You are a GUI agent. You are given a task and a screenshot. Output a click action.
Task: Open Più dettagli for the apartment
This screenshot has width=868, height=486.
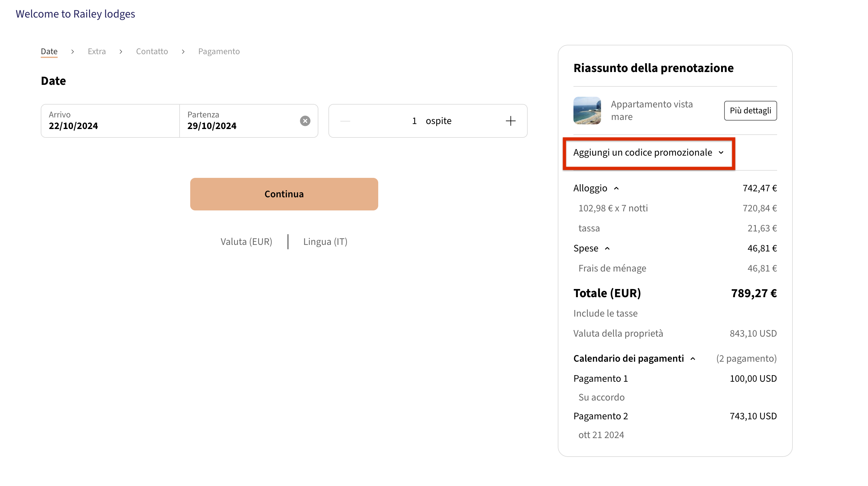[750, 111]
